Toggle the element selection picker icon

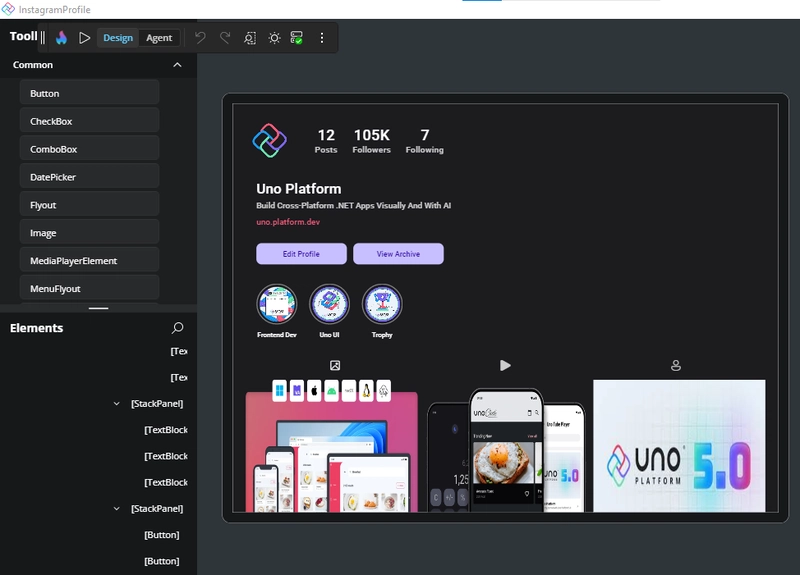coord(249,38)
